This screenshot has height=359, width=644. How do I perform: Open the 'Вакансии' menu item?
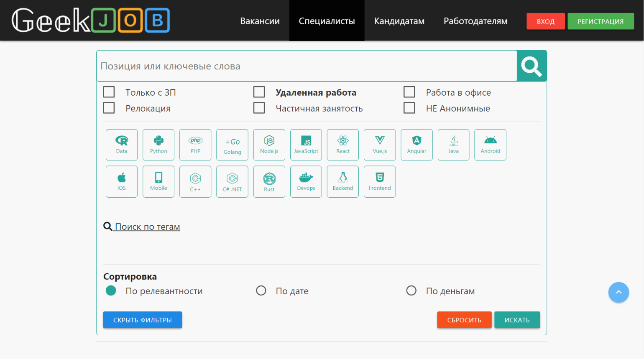(x=260, y=21)
